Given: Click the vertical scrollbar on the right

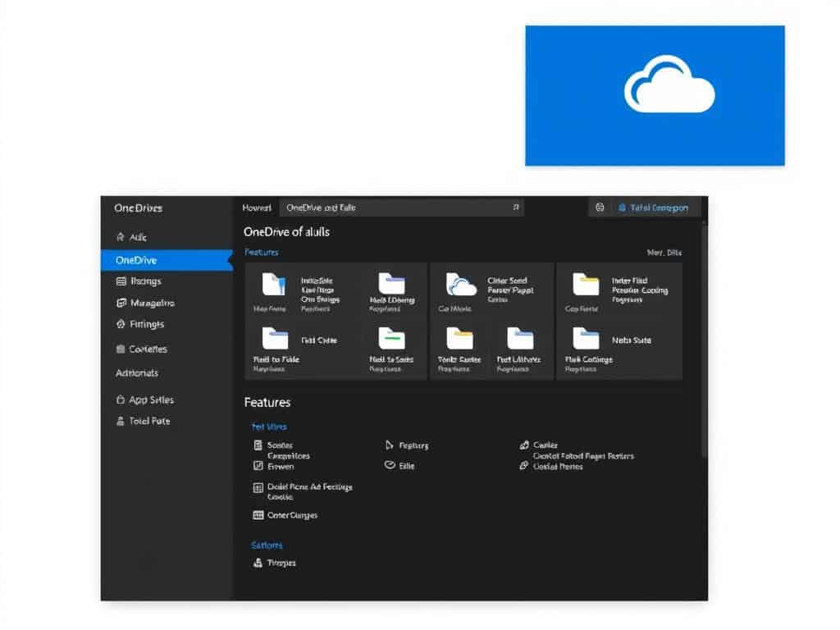Looking at the screenshot, I should pyautogui.click(x=704, y=342).
